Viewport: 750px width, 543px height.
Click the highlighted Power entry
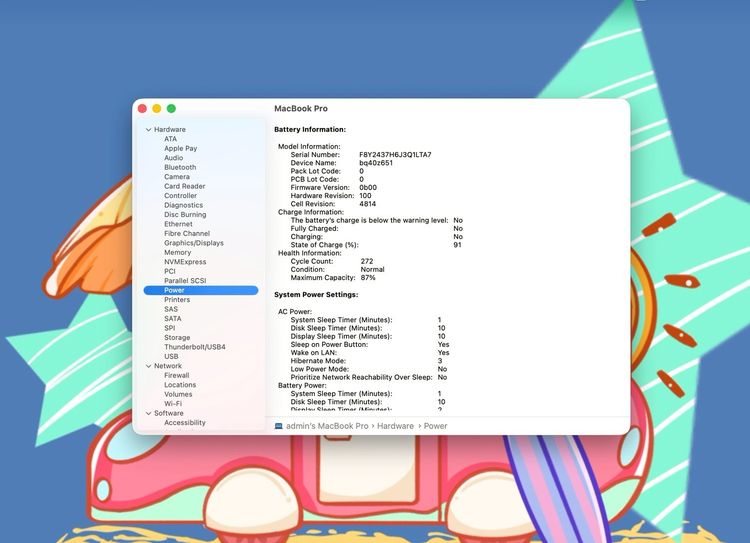(x=201, y=290)
